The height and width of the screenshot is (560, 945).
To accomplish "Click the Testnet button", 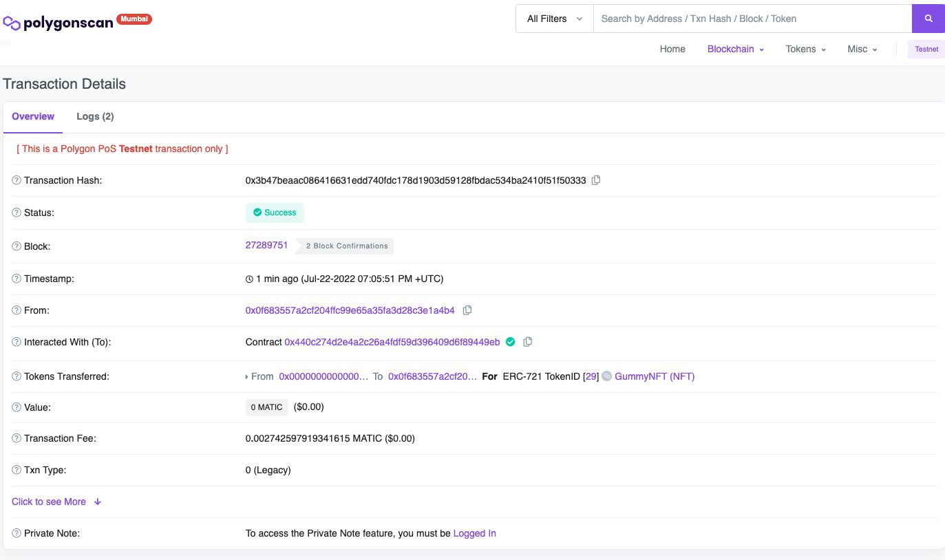I will [926, 49].
